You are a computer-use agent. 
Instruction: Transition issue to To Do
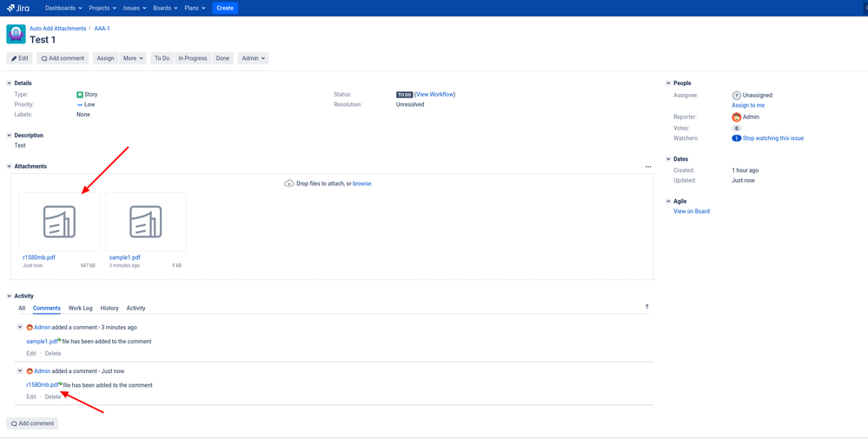(162, 58)
